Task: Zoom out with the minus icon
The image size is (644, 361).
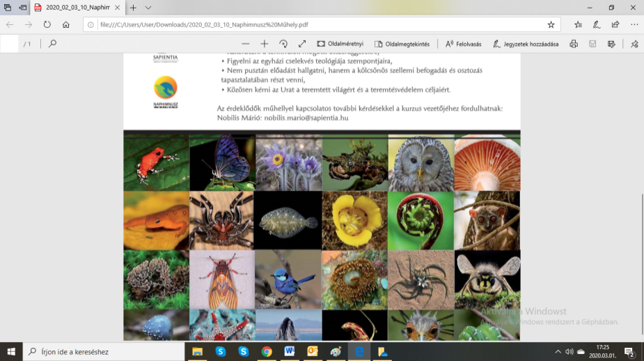Action: pos(246,44)
